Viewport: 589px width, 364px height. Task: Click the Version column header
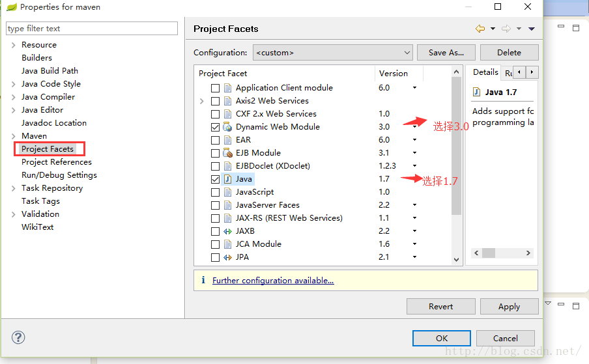399,73
